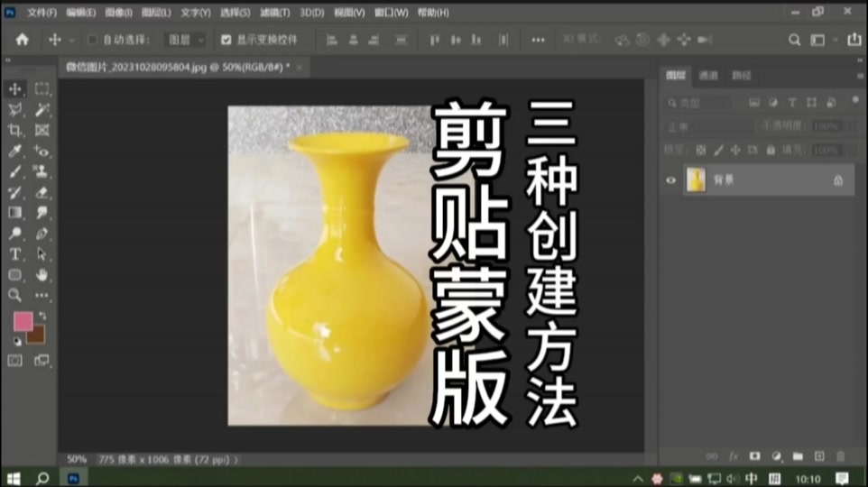Select the History Brush tool

coord(15,192)
